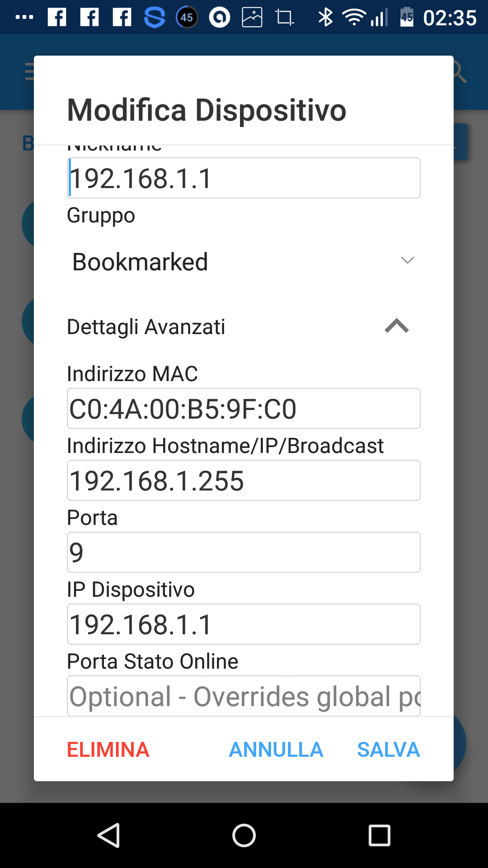Image resolution: width=488 pixels, height=868 pixels.
Task: Tap the IP Dispositivo label
Action: coord(131,590)
